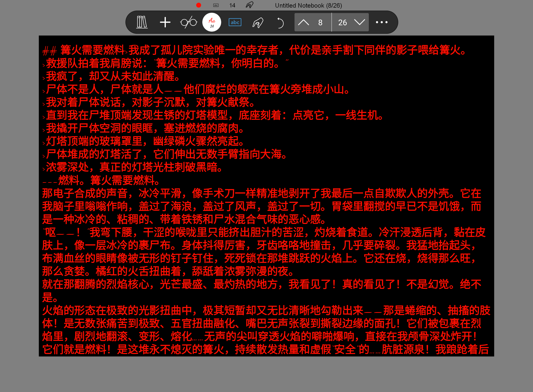Add a new page with plus icon
The height and width of the screenshot is (392, 533).
165,22
